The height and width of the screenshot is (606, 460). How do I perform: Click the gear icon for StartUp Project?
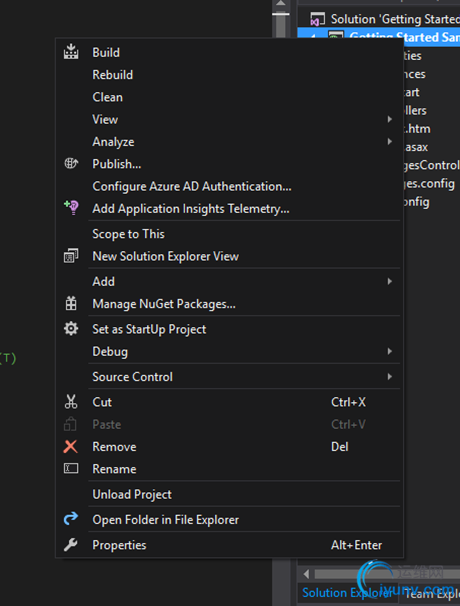[x=71, y=329]
